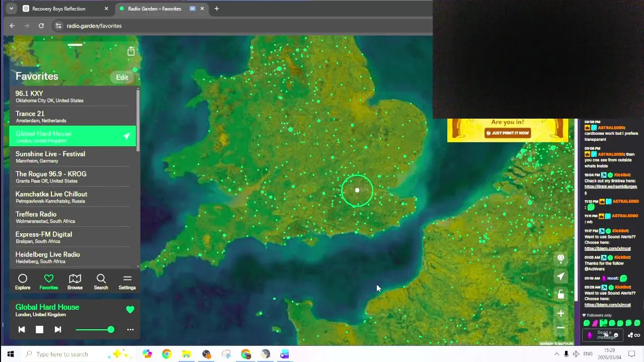Select The Rogue 96.9 - KROG station
644x362 pixels.
72,177
